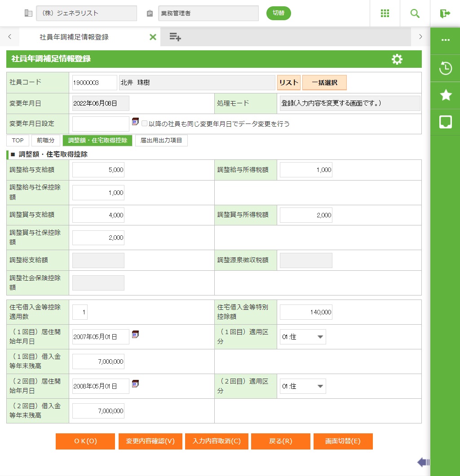The width and height of the screenshot is (460, 476).
Task: Click the 変更内容確認(V) button
Action: pos(150,441)
